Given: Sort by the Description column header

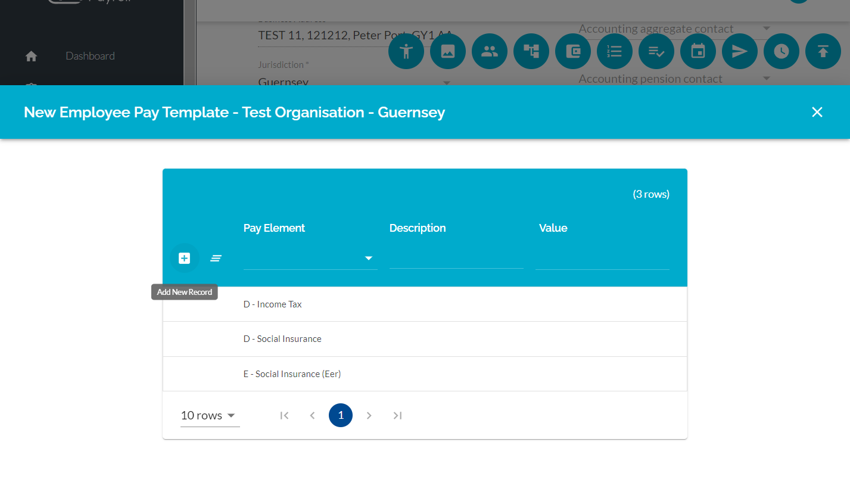Looking at the screenshot, I should pos(418,228).
